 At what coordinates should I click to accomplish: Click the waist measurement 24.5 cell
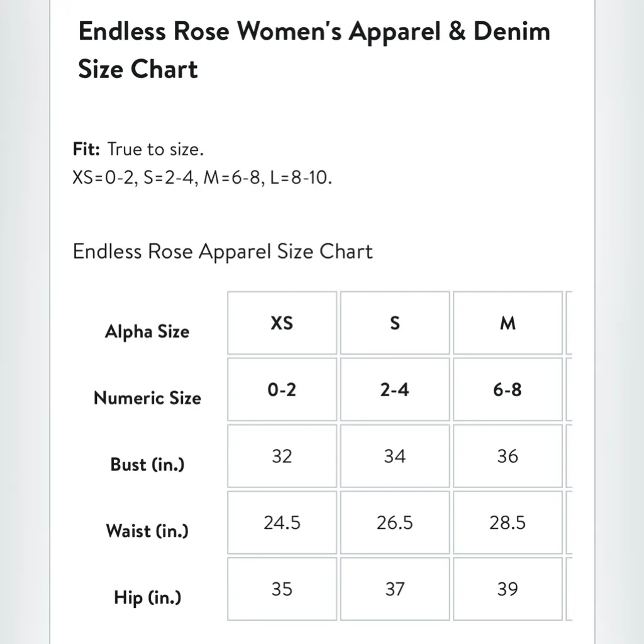282,523
